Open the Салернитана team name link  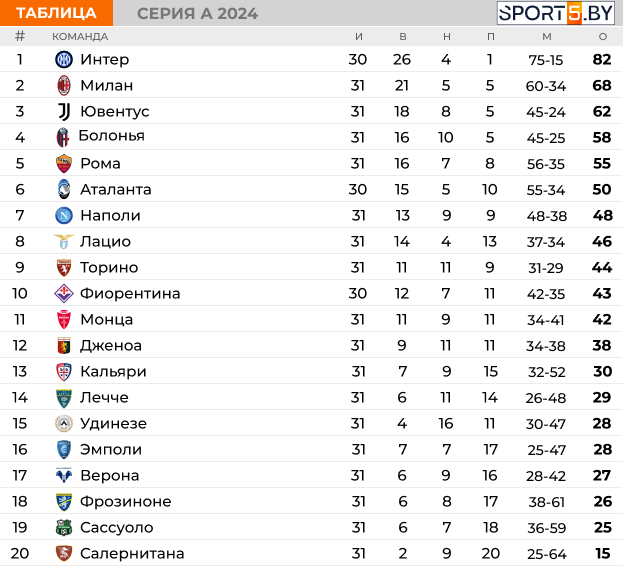[x=132, y=553]
